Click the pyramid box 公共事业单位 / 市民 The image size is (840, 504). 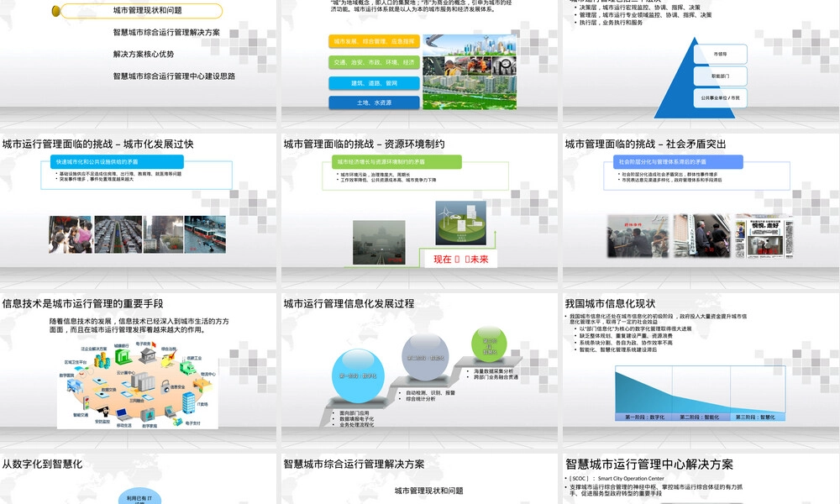(x=720, y=98)
